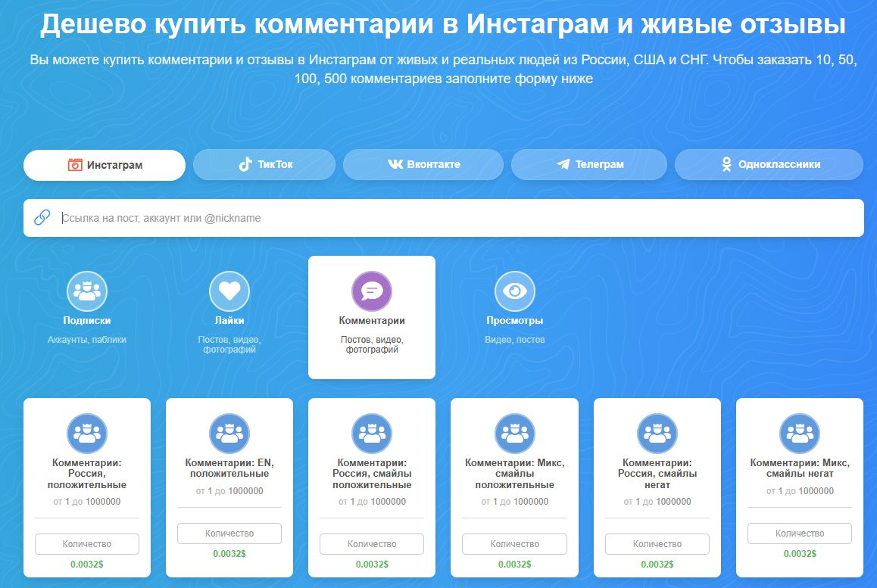This screenshot has height=588, width=877.
Task: Click the Instagram camera icon
Action: pyautogui.click(x=75, y=165)
